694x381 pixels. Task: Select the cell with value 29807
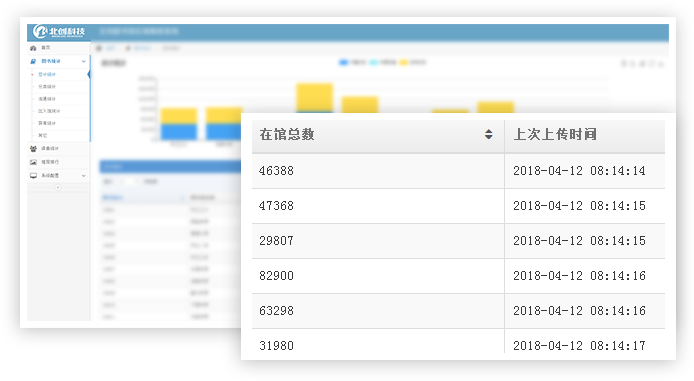(x=378, y=241)
